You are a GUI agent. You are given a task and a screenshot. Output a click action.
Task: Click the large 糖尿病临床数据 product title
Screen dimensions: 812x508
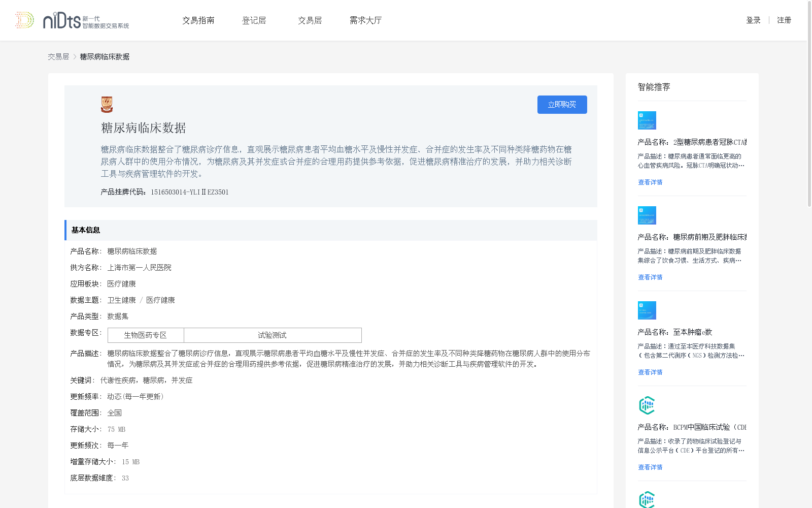[x=144, y=128]
